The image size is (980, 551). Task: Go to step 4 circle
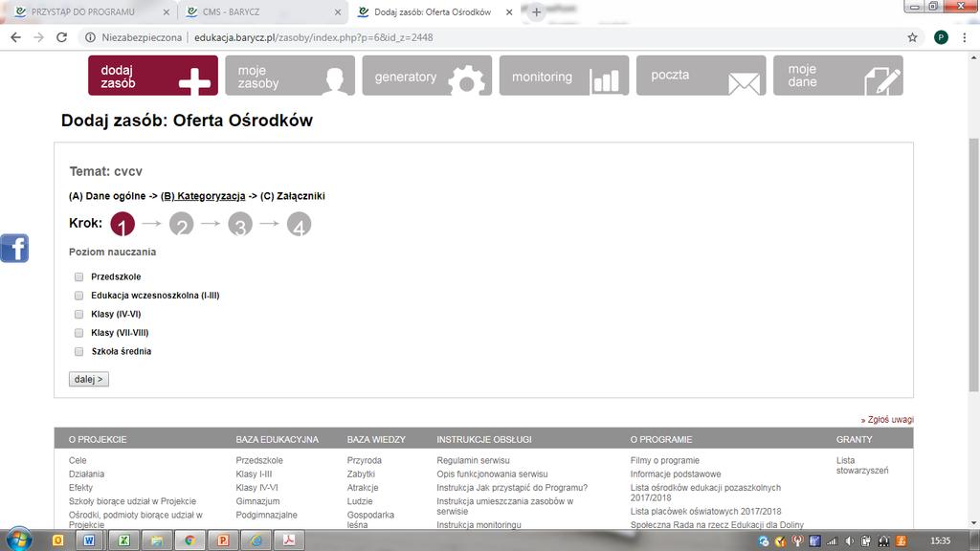pyautogui.click(x=299, y=224)
